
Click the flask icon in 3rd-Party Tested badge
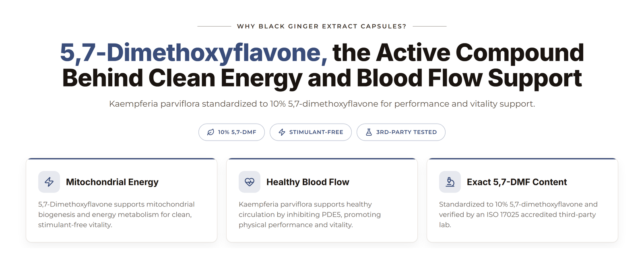[369, 132]
